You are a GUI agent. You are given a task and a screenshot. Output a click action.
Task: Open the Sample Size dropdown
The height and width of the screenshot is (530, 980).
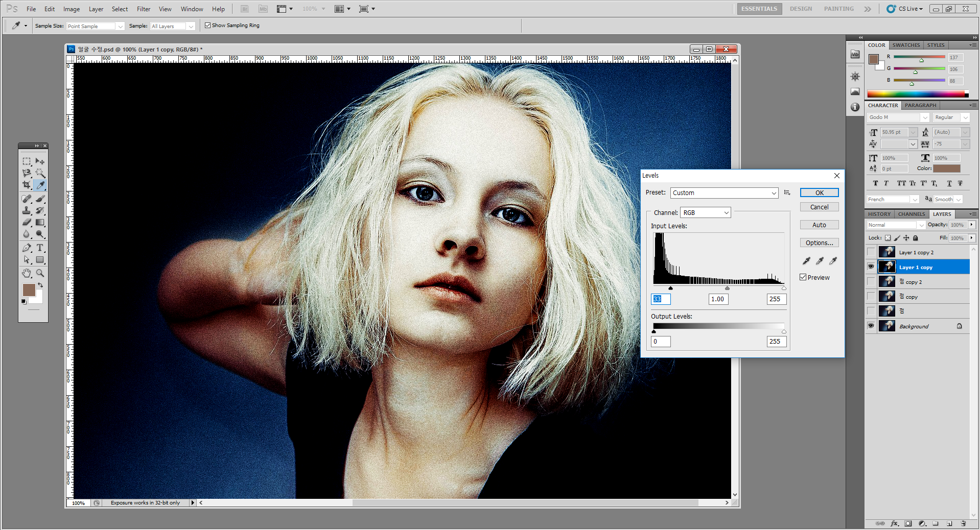96,26
